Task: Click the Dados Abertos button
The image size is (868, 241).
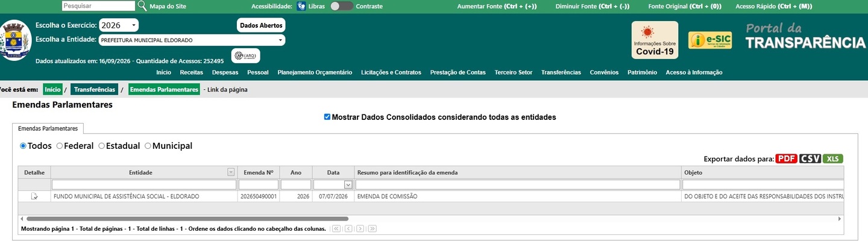Action: [x=261, y=26]
